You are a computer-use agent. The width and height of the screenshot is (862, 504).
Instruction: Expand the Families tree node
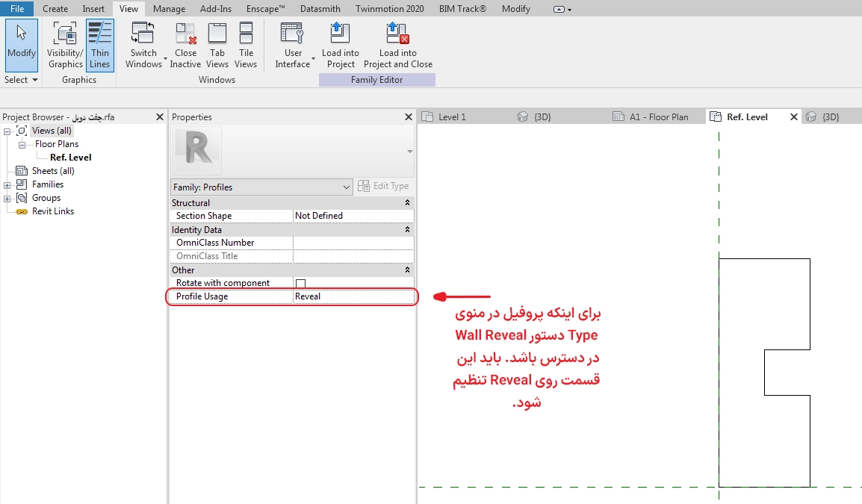[x=7, y=185]
